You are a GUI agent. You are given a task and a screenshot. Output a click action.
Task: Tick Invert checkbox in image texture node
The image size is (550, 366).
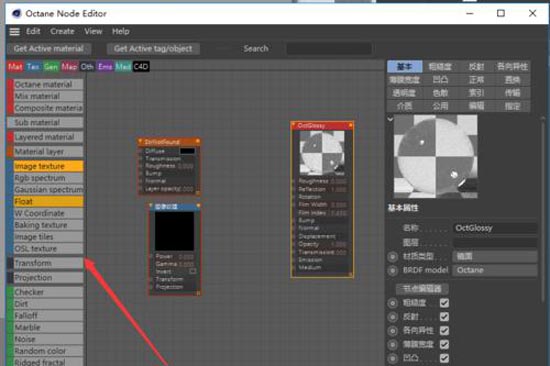coord(193,271)
